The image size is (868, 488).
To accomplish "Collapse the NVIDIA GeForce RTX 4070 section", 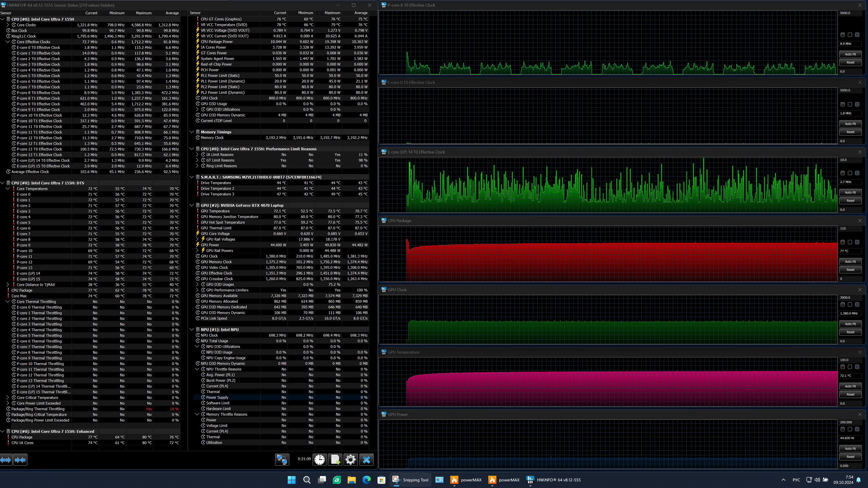I will [x=192, y=205].
